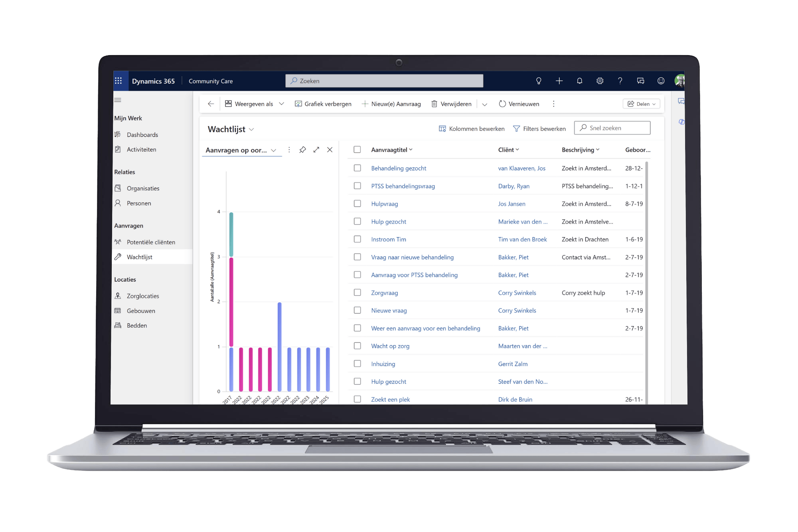Go to Dashboards in sidebar

[x=142, y=135]
